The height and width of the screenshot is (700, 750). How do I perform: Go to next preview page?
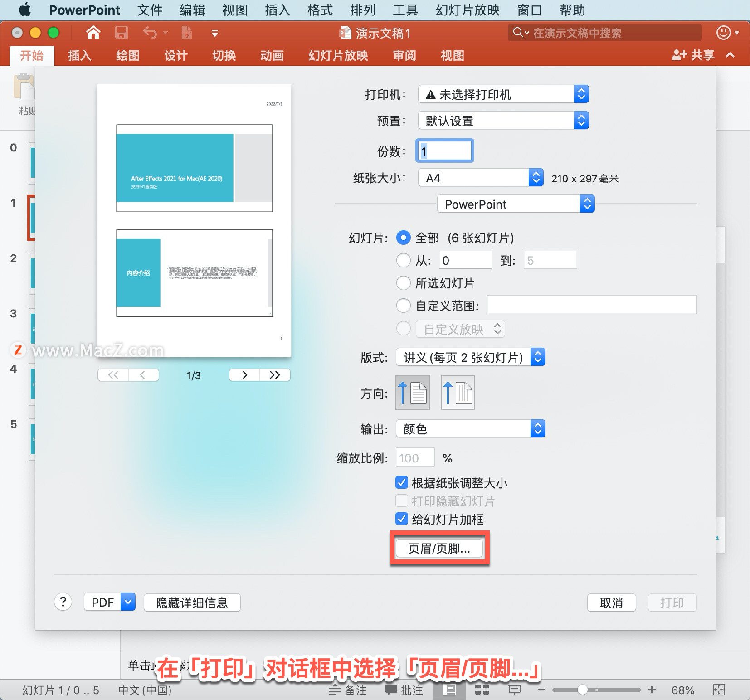244,375
